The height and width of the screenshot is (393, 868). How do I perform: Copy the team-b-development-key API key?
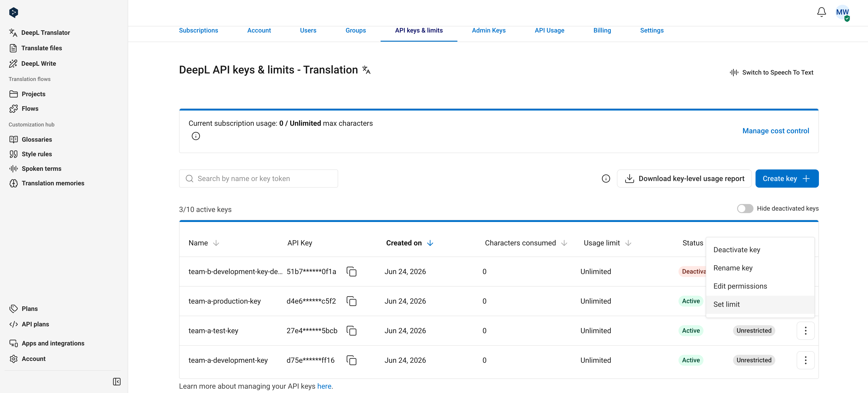coord(352,272)
